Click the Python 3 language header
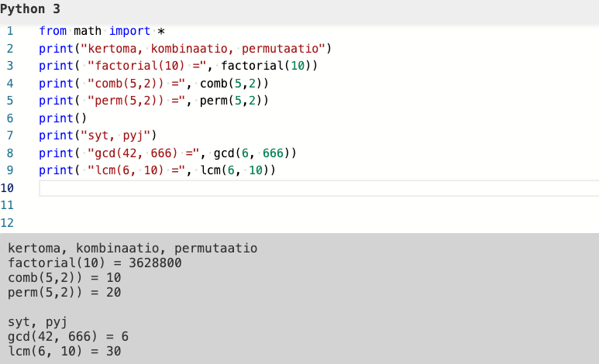 (30, 9)
